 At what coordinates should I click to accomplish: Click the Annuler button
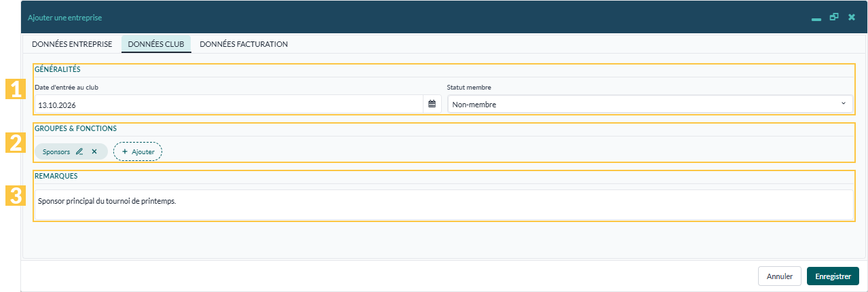780,276
